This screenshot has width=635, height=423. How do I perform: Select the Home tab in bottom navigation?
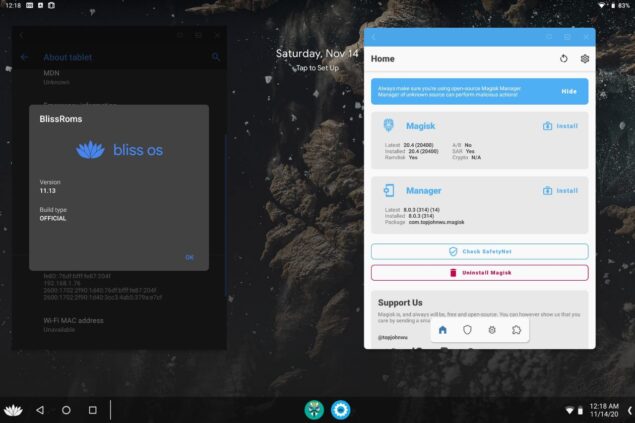click(443, 329)
